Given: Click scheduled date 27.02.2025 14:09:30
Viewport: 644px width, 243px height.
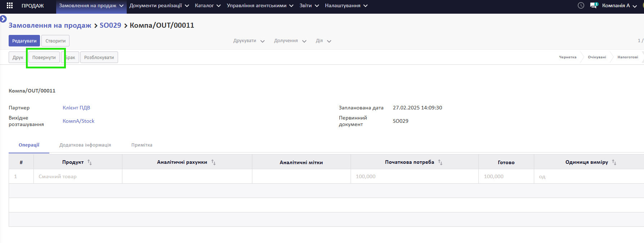Looking at the screenshot, I should (417, 108).
